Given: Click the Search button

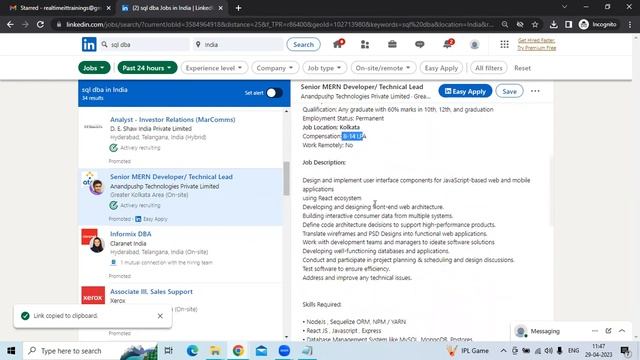Looking at the screenshot, I should (x=303, y=44).
